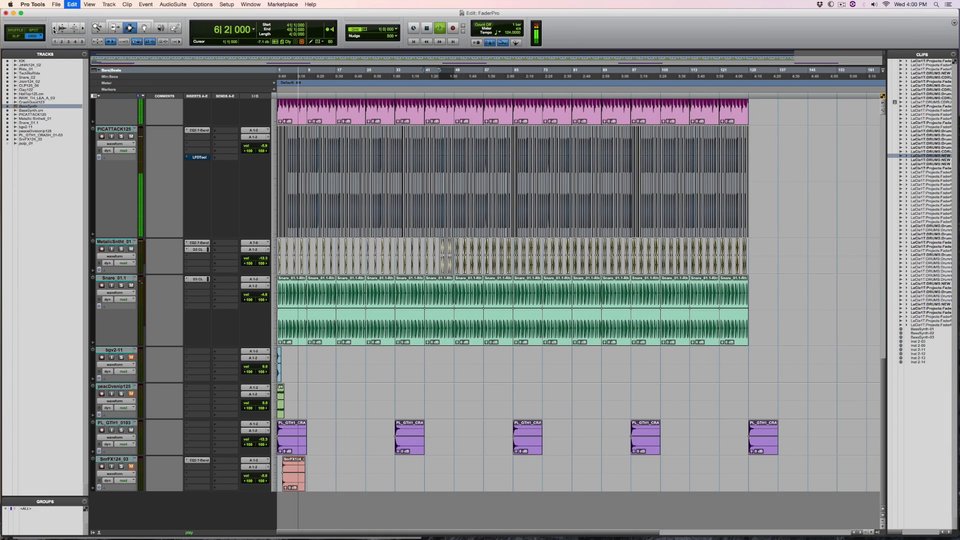Mute the PL_GTH1 track

pos(131,430)
